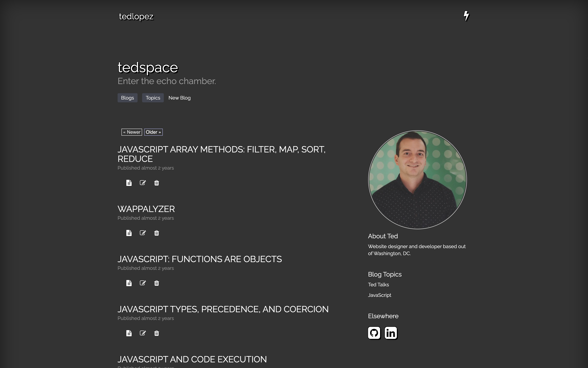
Task: Open the GitHub profile icon
Action: click(374, 333)
